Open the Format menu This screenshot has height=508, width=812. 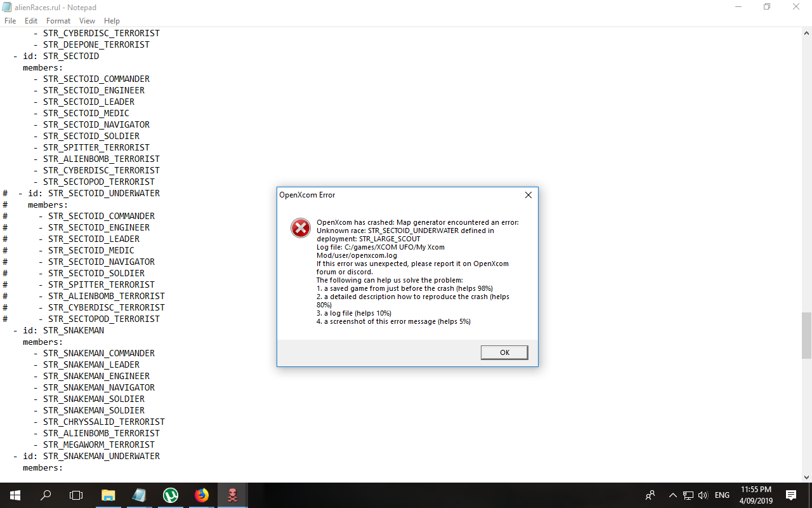click(58, 21)
